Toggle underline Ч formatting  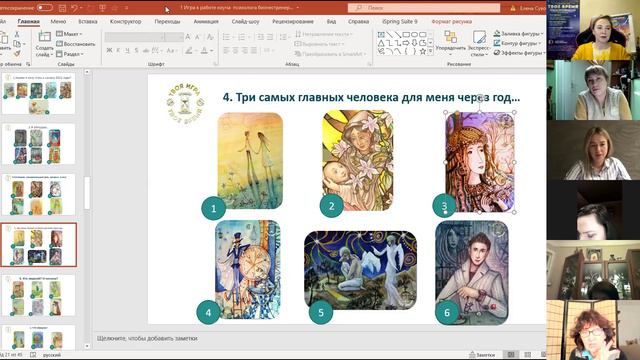point(127,51)
